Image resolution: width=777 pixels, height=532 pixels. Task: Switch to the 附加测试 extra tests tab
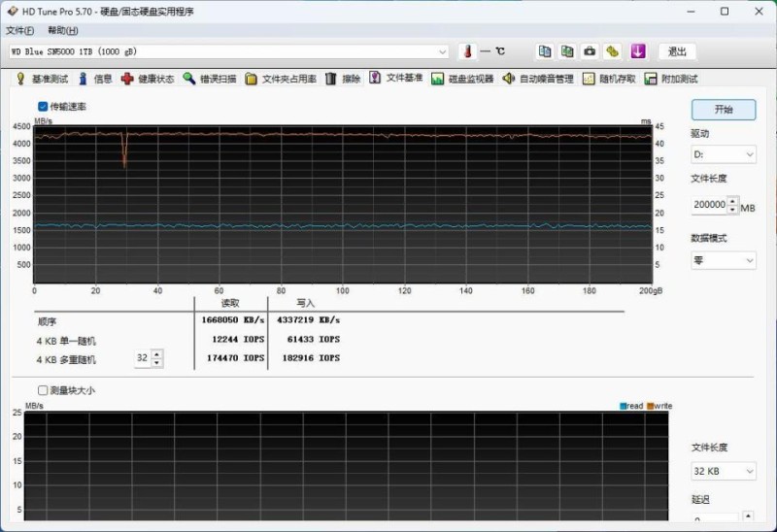click(671, 79)
